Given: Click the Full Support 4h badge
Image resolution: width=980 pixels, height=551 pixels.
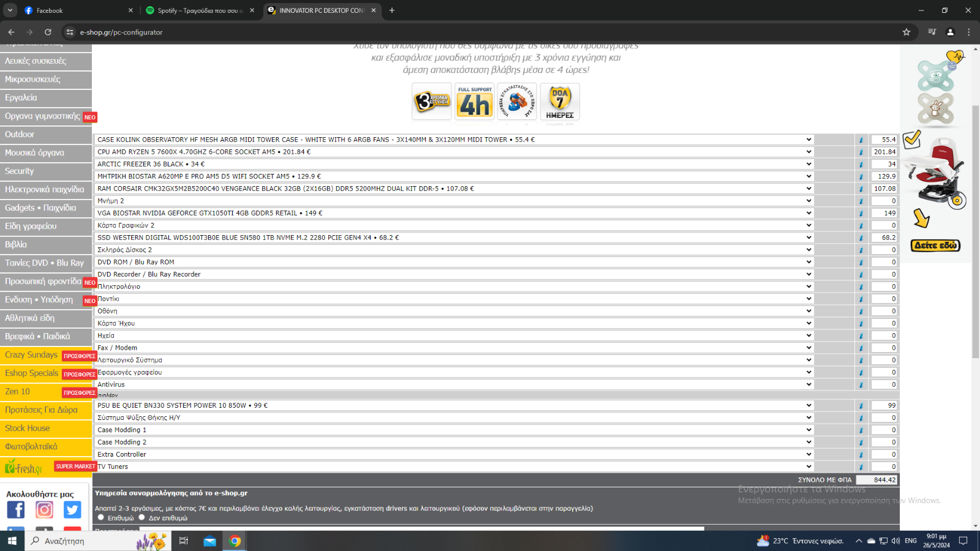Looking at the screenshot, I should [x=475, y=102].
